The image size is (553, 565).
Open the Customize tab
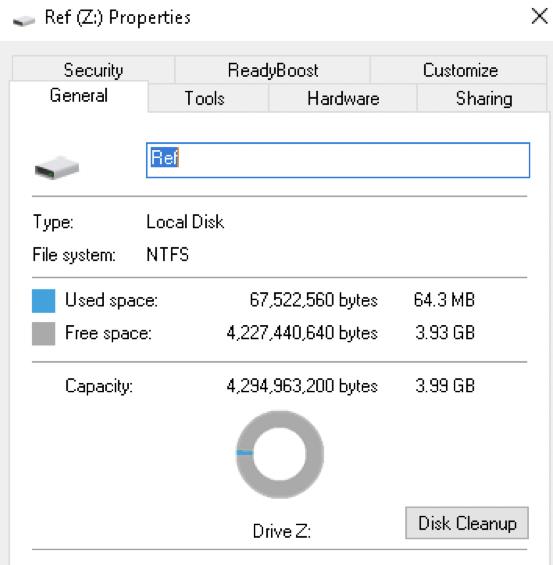tap(460, 70)
